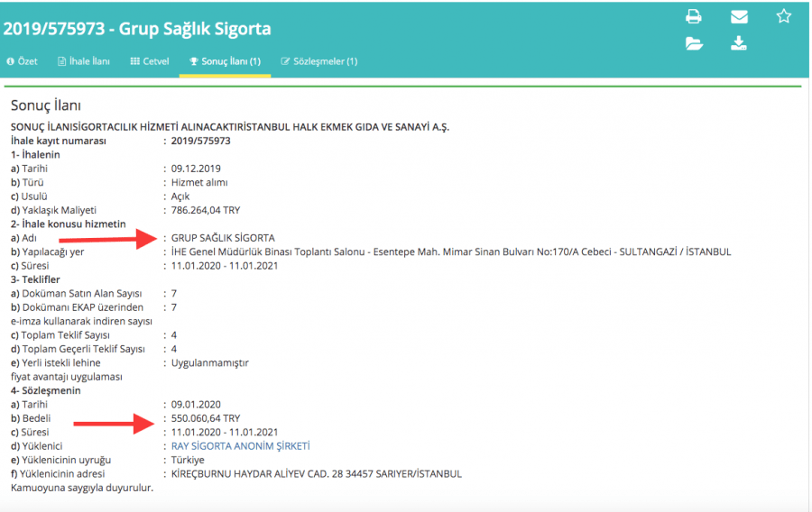812x512 pixels.
Task: Click the contract price 550.060,64 TRY
Action: pos(206,418)
